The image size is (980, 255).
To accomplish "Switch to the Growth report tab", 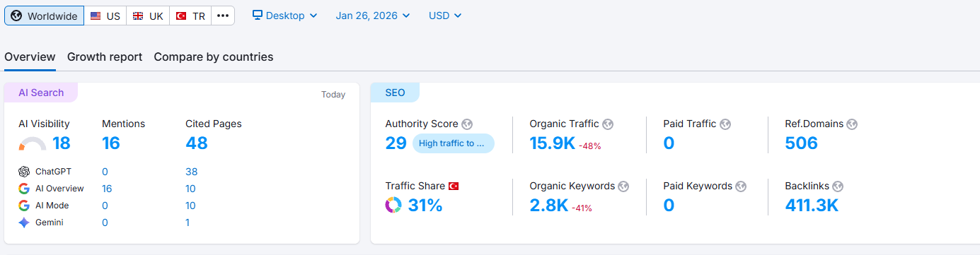I will (105, 57).
